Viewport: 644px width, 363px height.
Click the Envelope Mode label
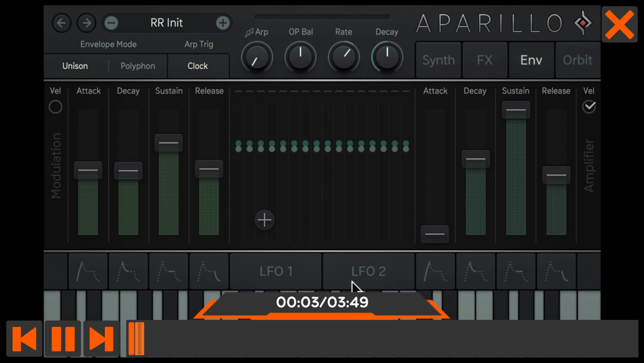coord(108,44)
